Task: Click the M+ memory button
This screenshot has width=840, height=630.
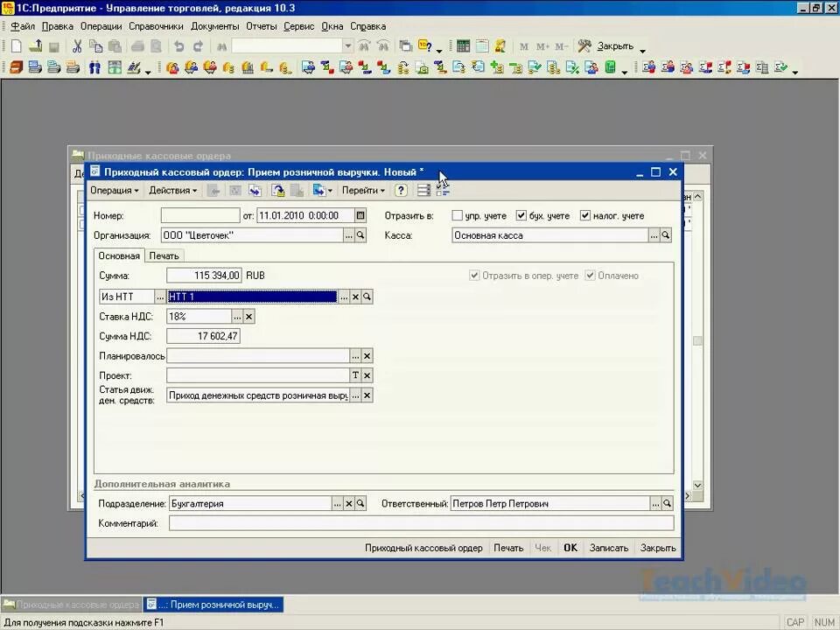Action: (542, 46)
